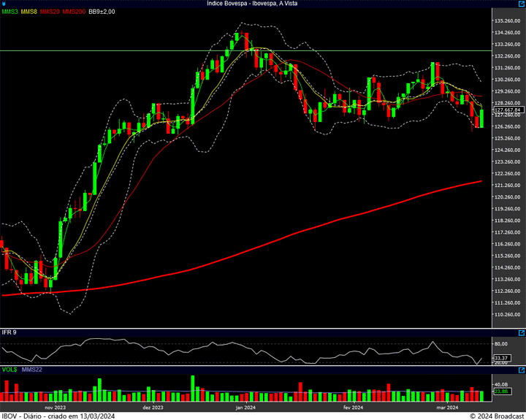
Task: Click the IFR 9 indicator title
Action: click(9, 332)
